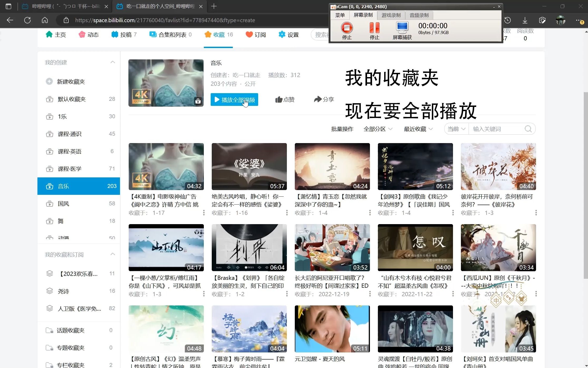Click 批量操作 link
Viewport: 588px width, 368px height.
pyautogui.click(x=342, y=129)
